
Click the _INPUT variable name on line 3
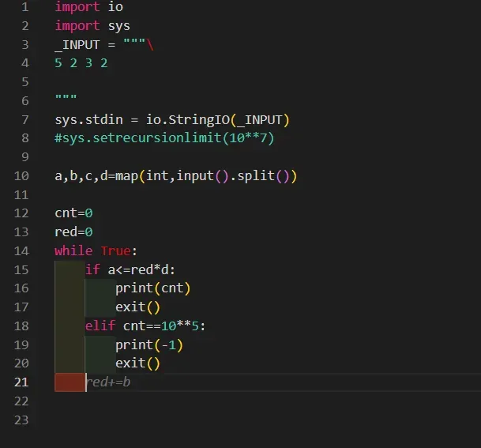(77, 45)
